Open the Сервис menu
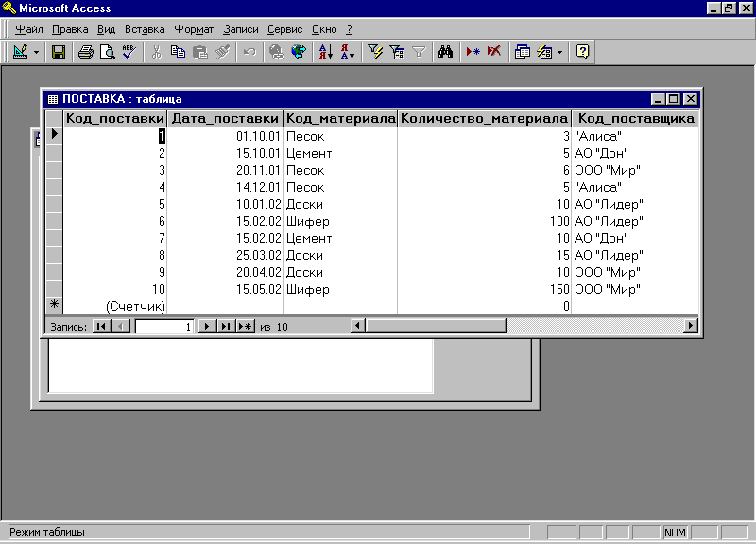The width and height of the screenshot is (756, 544). click(x=285, y=29)
